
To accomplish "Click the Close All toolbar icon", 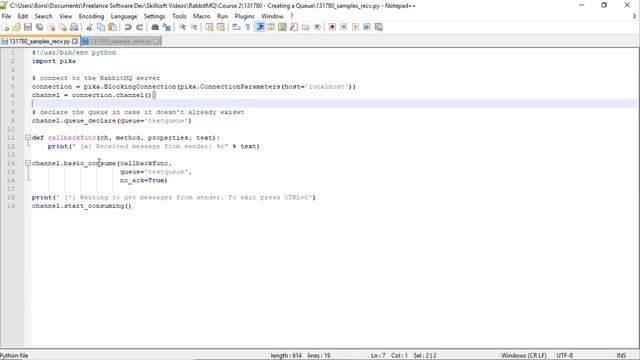I will coord(62,27).
